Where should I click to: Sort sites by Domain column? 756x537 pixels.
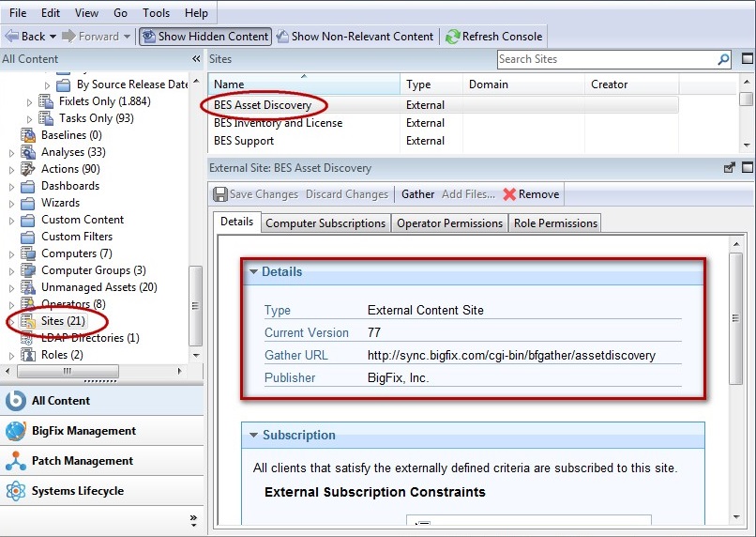(523, 84)
